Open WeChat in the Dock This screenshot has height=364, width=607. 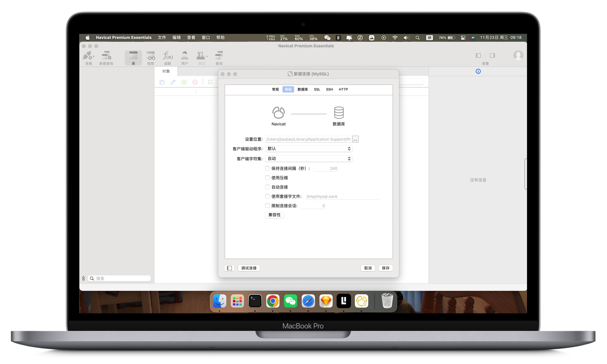pyautogui.click(x=290, y=301)
